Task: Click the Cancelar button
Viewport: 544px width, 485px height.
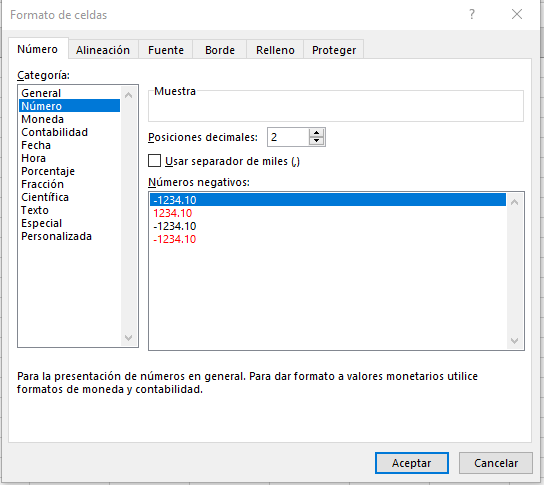Action: click(496, 463)
